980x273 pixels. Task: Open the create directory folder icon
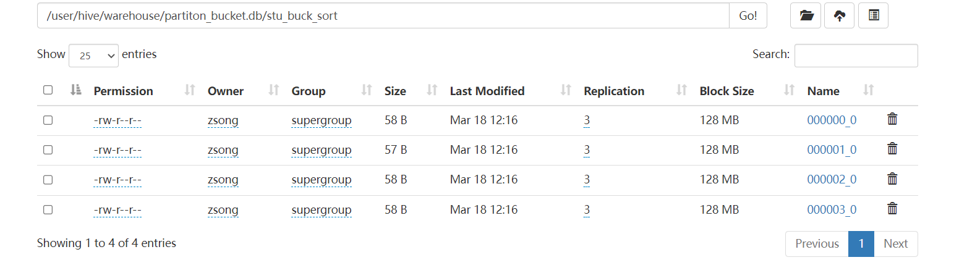click(806, 15)
